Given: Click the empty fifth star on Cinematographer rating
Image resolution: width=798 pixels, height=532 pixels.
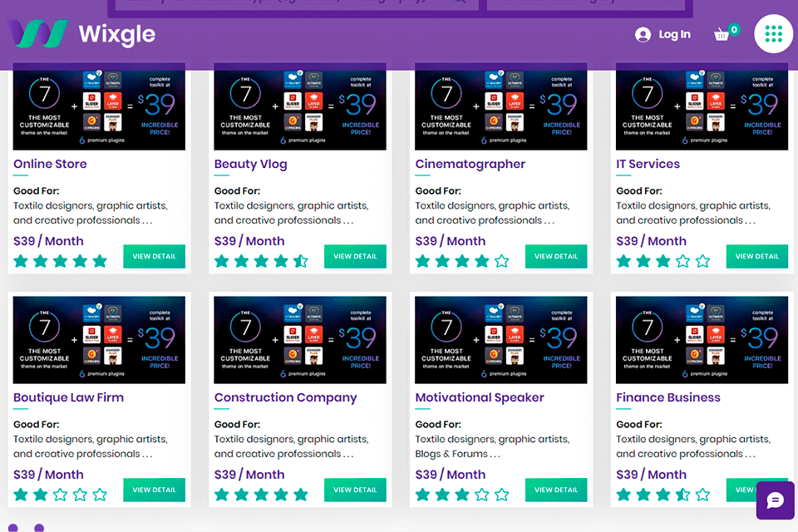Looking at the screenshot, I should tap(502, 261).
